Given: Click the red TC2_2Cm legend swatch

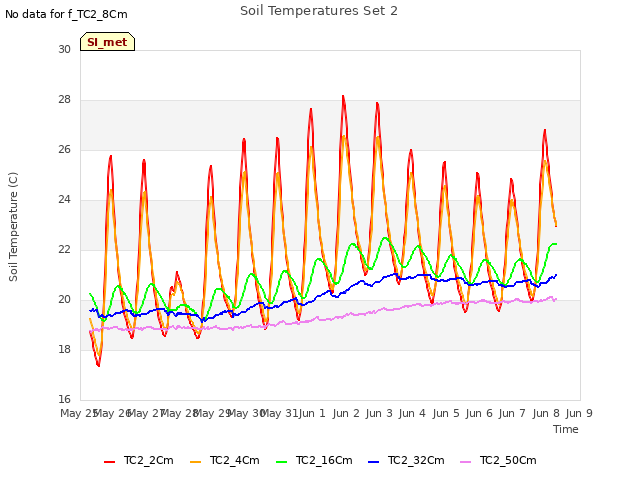Looking at the screenshot, I should coord(109,462).
